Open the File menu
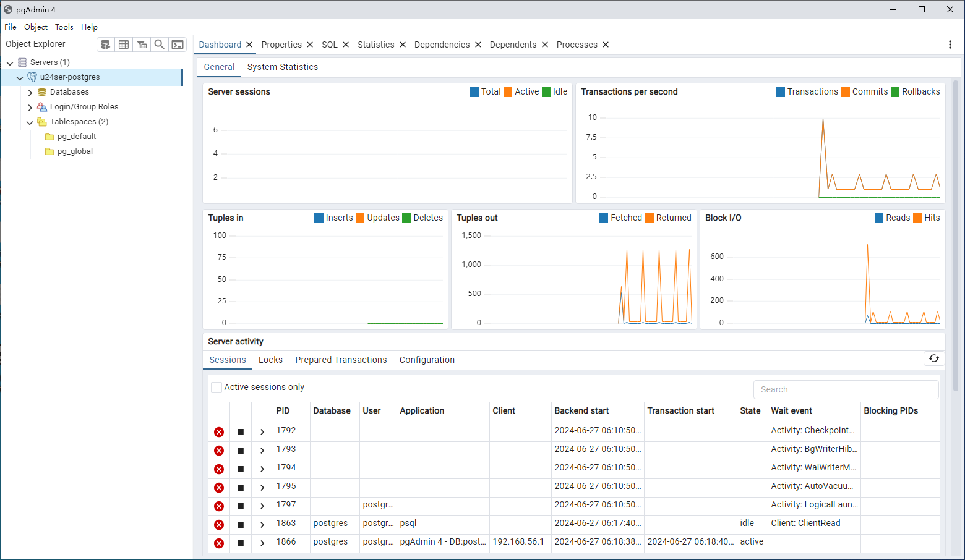This screenshot has width=965, height=560. pos(11,27)
